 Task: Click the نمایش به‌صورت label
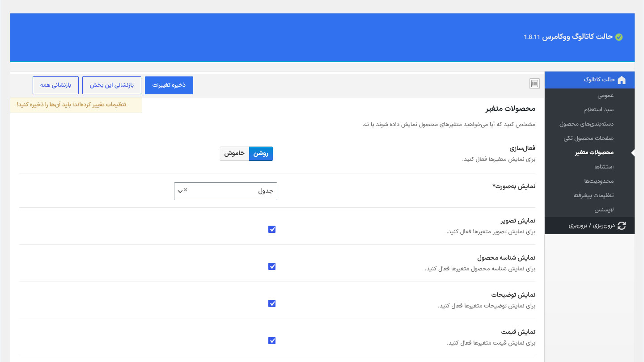point(514,186)
